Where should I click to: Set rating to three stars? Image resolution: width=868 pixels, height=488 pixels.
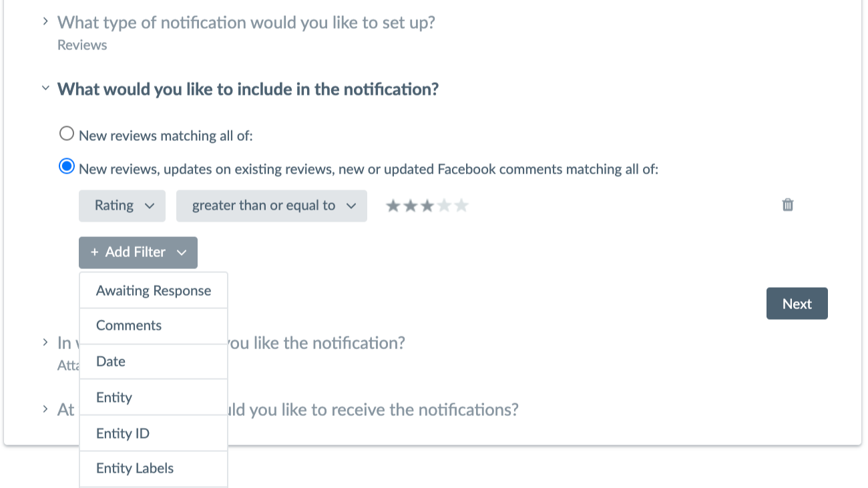click(x=427, y=206)
